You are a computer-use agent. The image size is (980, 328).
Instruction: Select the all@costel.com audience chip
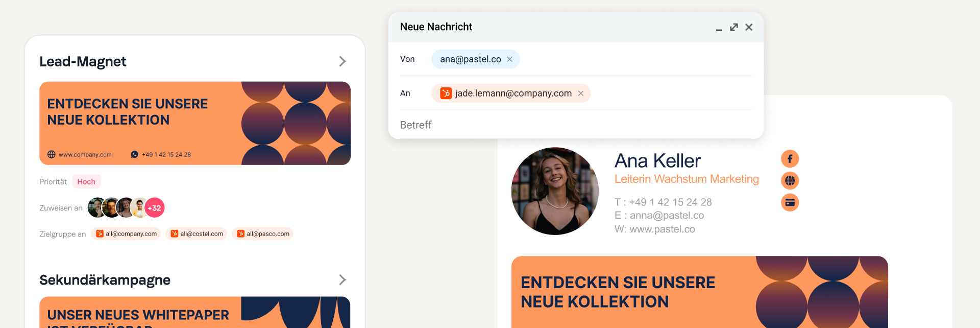[x=197, y=233]
